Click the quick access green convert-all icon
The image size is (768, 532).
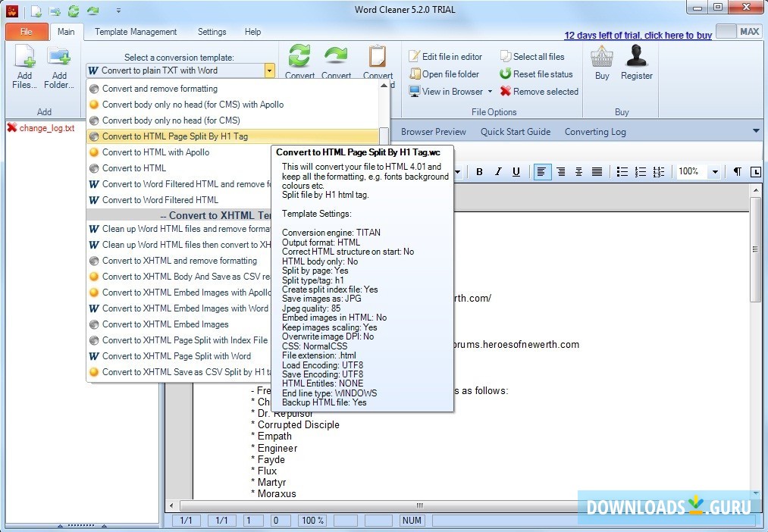click(x=74, y=11)
